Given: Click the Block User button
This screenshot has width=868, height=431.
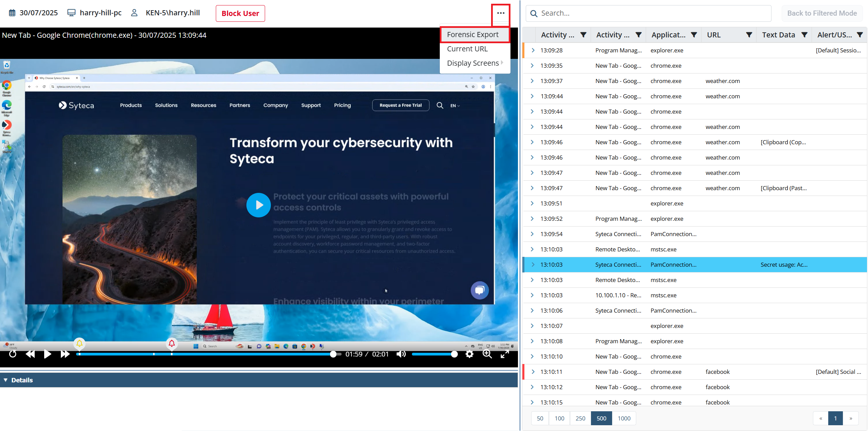Looking at the screenshot, I should tap(240, 14).
